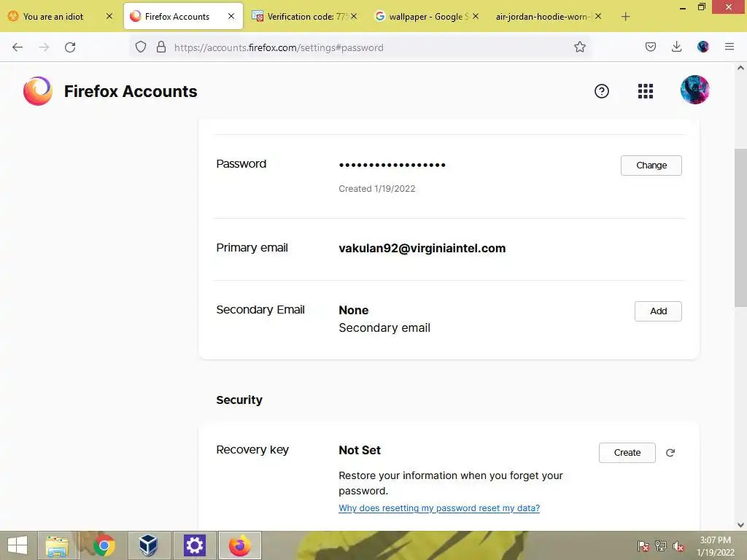
Task: Close the 'You are an idiot' tab
Action: pyautogui.click(x=109, y=16)
